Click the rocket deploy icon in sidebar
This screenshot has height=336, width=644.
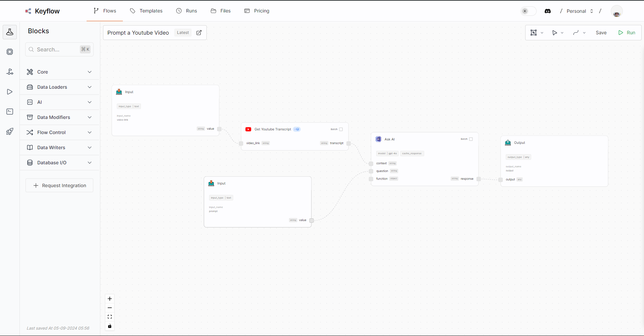click(10, 131)
